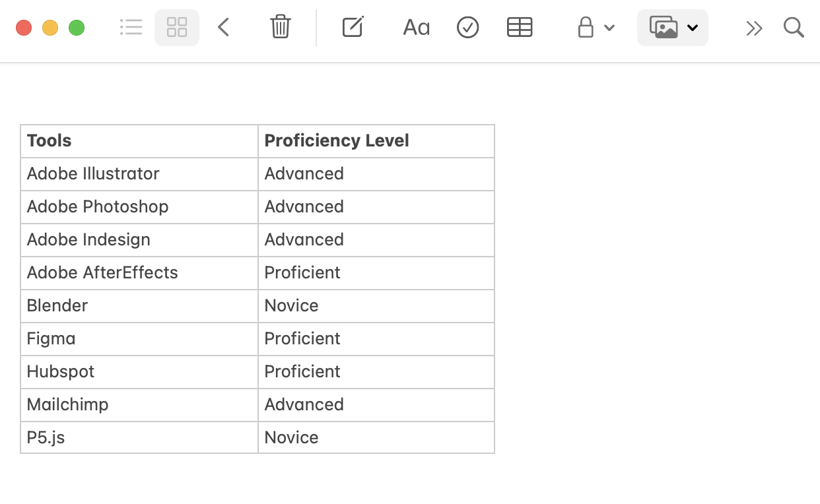Delete the note with trash icon
This screenshot has width=820, height=504.
point(281,28)
